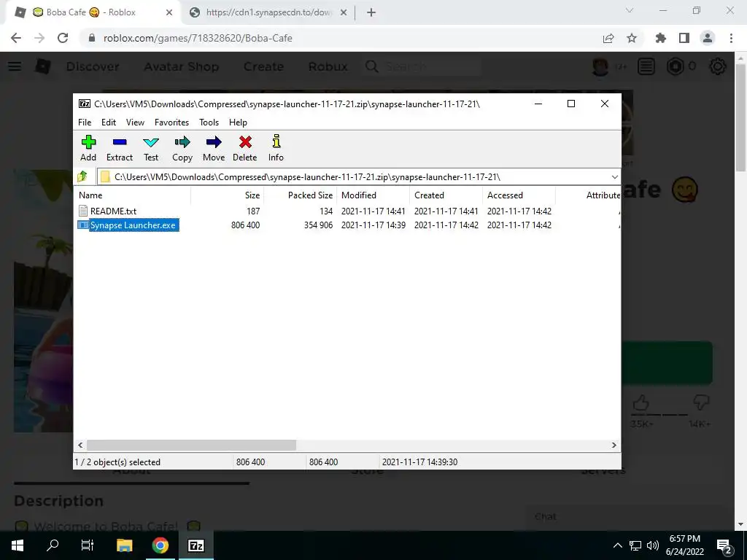Reload the Roblox page
The width and height of the screenshot is (747, 560).
[63, 38]
